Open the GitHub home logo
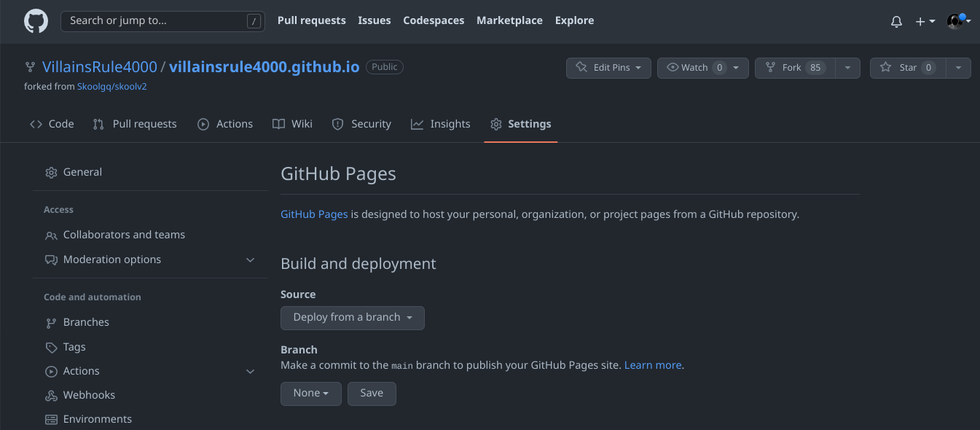The image size is (980, 430). click(36, 20)
